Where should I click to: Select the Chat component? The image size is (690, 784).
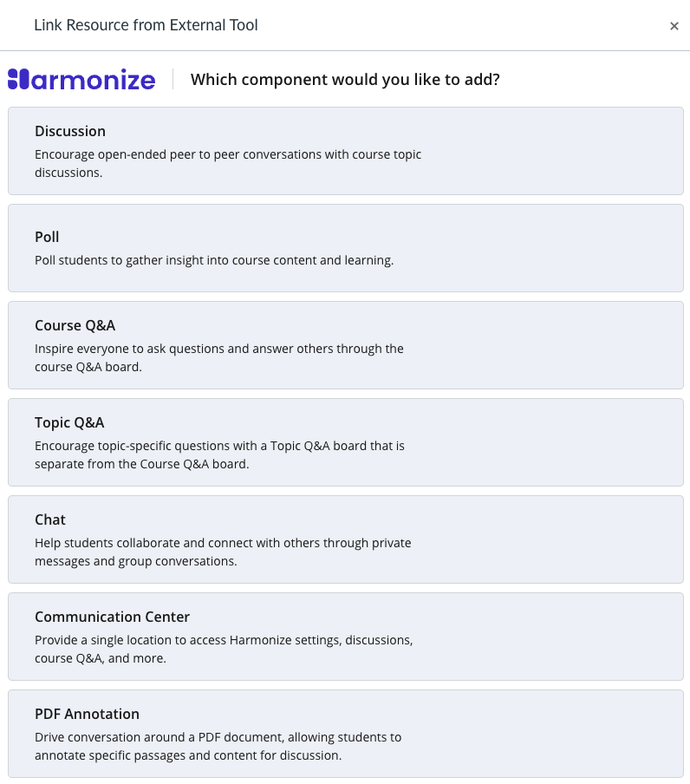tap(346, 539)
